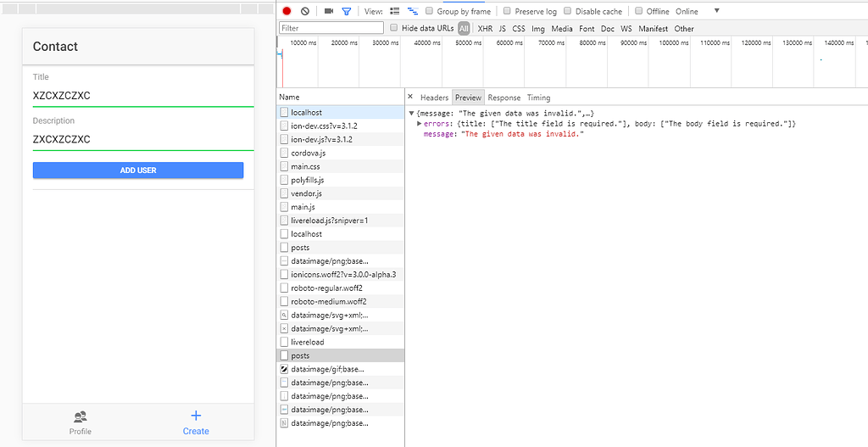Check Hide data URLs

click(x=393, y=28)
